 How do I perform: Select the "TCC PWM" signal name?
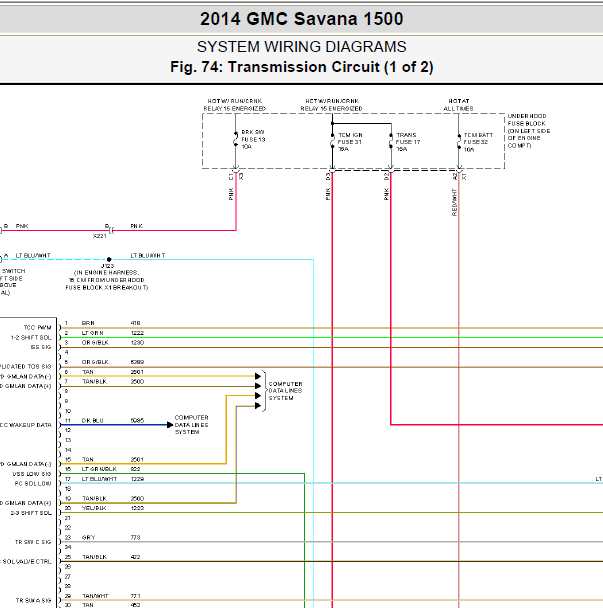click(x=37, y=328)
